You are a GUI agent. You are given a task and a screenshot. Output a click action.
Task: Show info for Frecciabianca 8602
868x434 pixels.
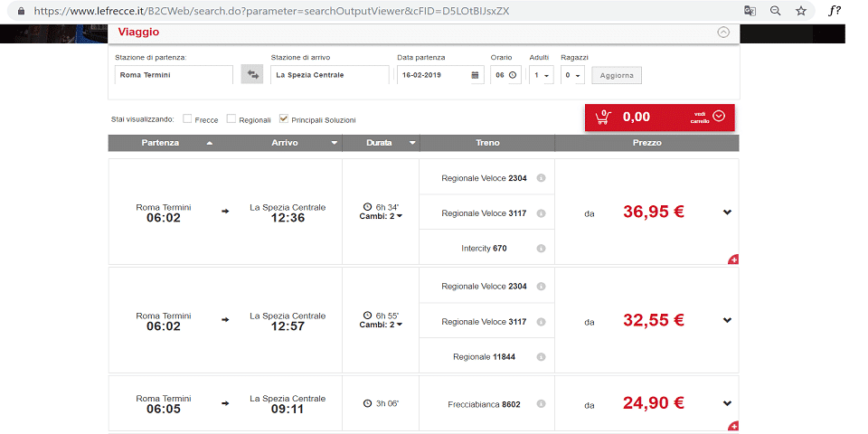[542, 404]
